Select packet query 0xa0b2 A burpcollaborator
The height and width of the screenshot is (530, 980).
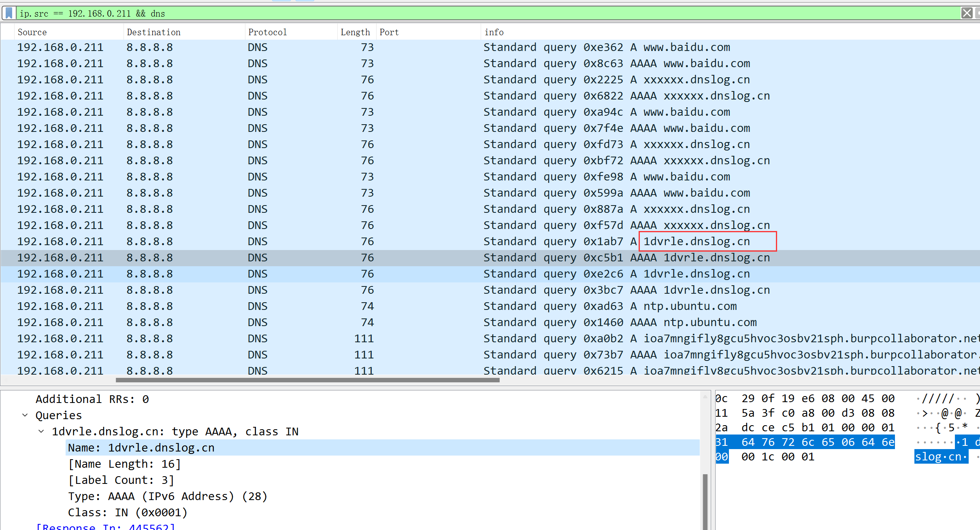[x=490, y=339]
